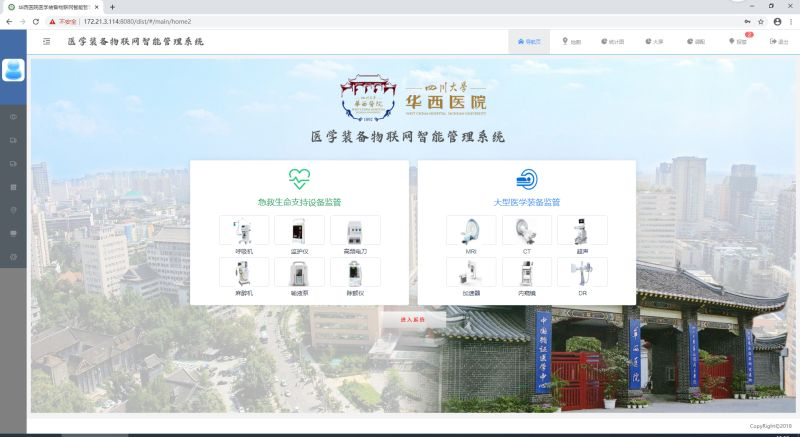Select the 超声 ultrasound device icon
This screenshot has height=437, width=800.
(582, 231)
